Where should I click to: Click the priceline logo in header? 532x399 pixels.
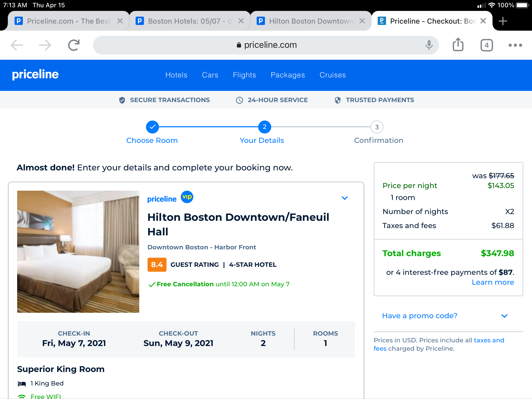(35, 75)
